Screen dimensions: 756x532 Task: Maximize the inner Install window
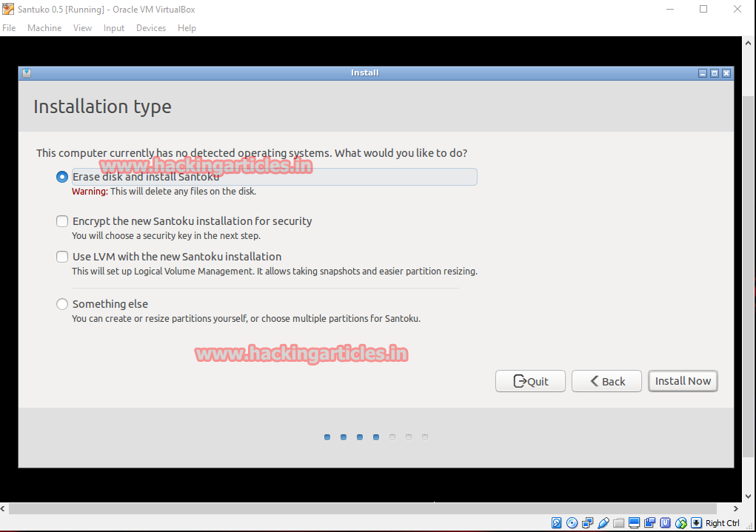coord(715,73)
